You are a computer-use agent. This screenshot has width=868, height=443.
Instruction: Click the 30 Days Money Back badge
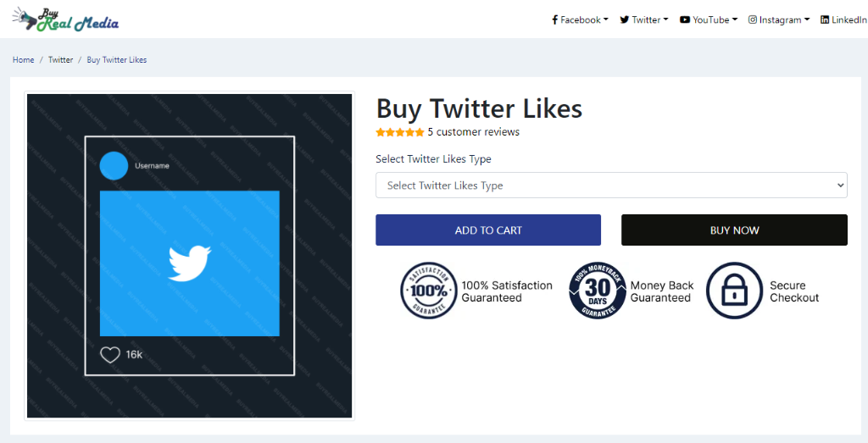pos(598,291)
